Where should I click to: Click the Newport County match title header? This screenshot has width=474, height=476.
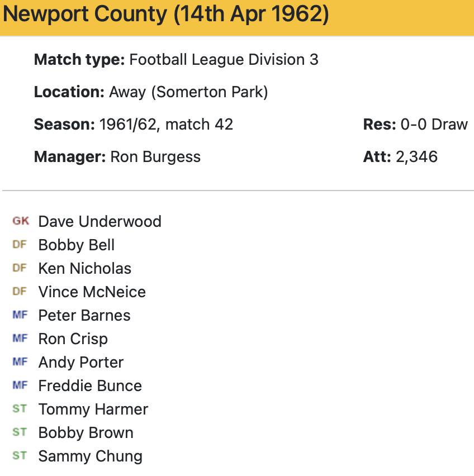[x=165, y=15]
